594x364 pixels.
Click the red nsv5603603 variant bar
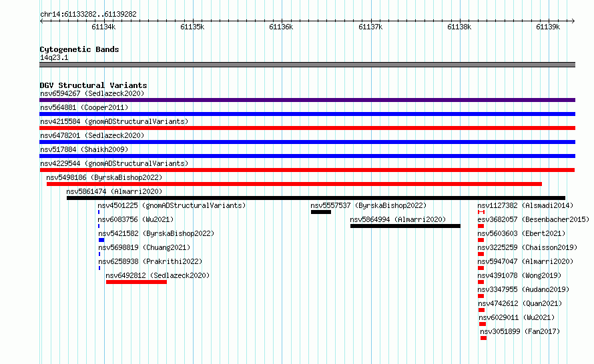click(481, 240)
